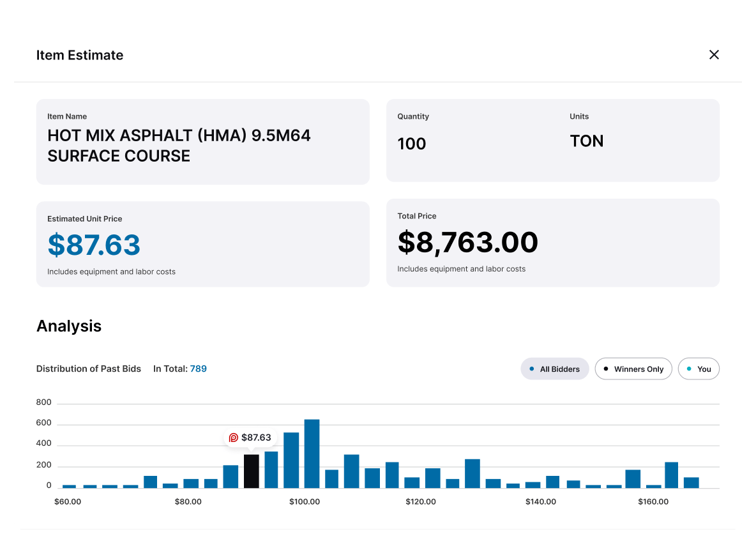Image resolution: width=756 pixels, height=557 pixels.
Task: Toggle the Winners Only filter
Action: 633,369
